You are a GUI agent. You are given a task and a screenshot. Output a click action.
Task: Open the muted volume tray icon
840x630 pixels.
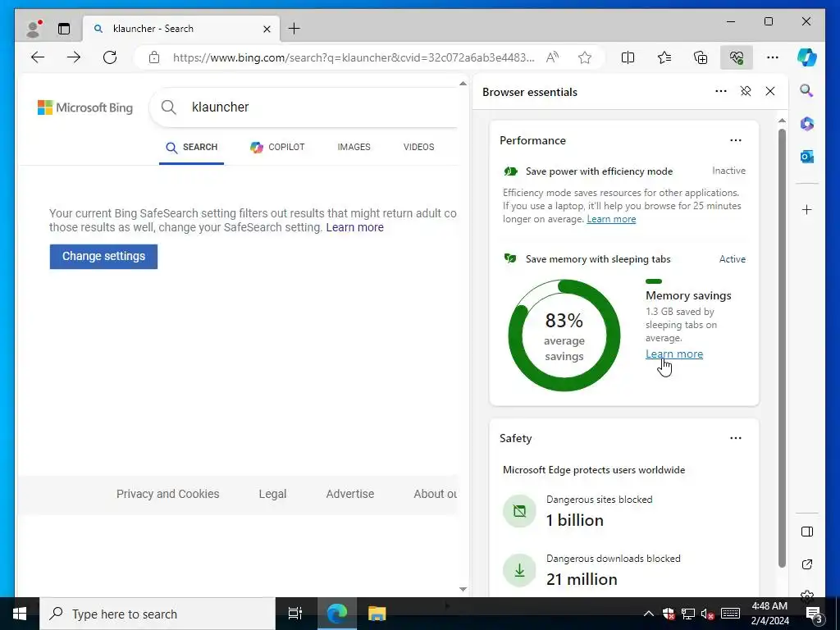pyautogui.click(x=708, y=614)
